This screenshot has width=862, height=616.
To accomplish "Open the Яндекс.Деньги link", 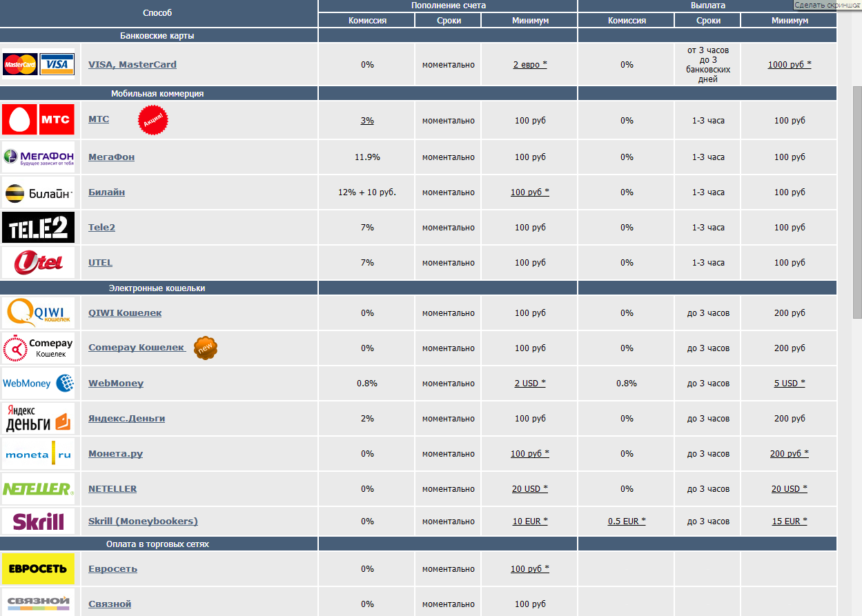I will point(126,419).
